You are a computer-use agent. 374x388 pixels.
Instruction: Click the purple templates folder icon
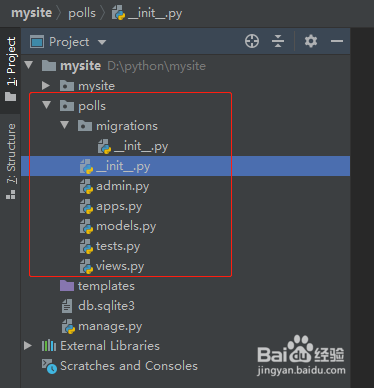[x=67, y=286]
